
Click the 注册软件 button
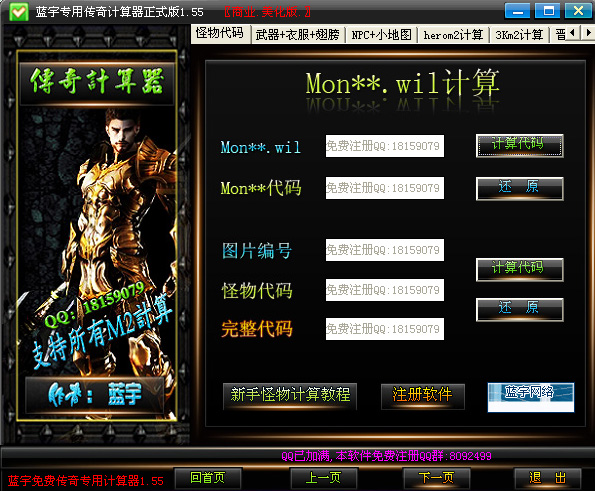tap(422, 396)
